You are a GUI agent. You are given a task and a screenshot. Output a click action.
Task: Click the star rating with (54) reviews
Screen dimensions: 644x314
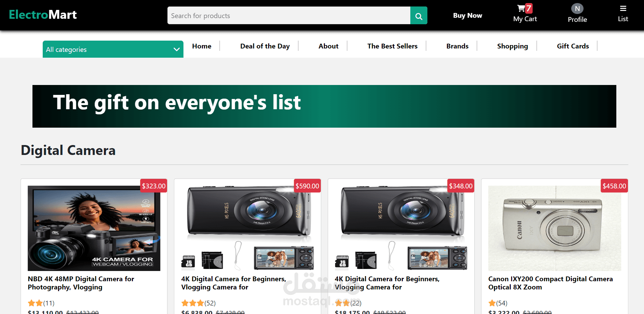[498, 303]
